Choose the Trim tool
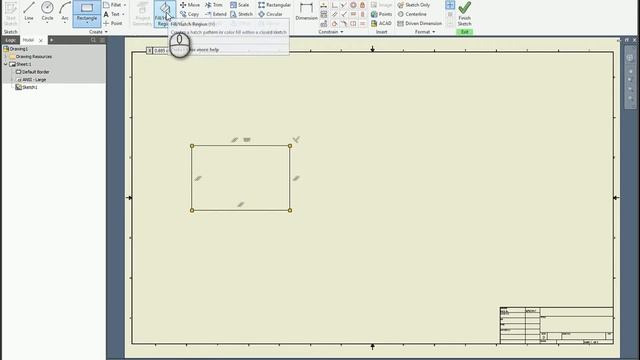Screen dimensions: 640x360 pyautogui.click(x=214, y=5)
